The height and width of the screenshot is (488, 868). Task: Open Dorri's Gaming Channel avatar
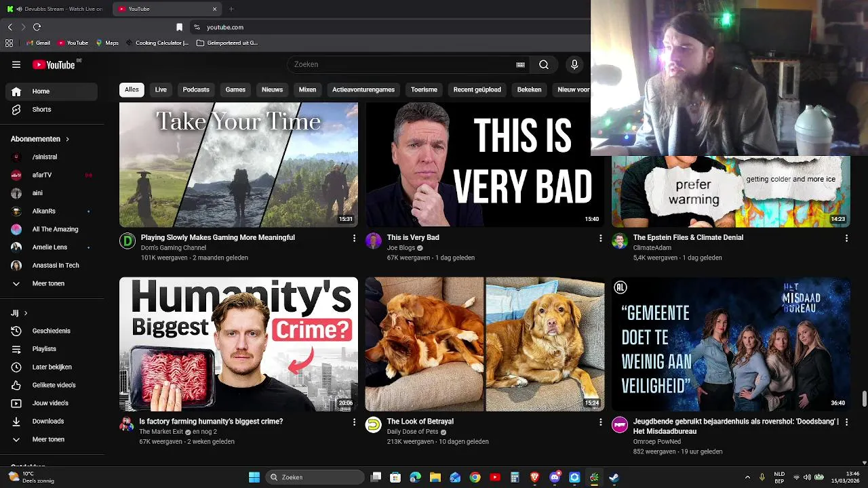[127, 241]
